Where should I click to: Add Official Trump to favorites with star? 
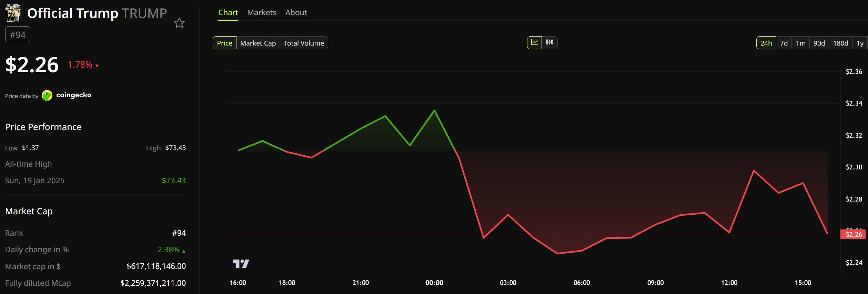(x=179, y=23)
